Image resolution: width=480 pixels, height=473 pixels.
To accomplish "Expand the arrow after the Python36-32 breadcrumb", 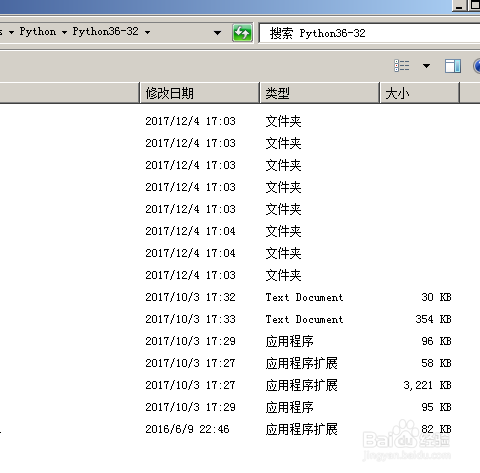I will point(147,32).
